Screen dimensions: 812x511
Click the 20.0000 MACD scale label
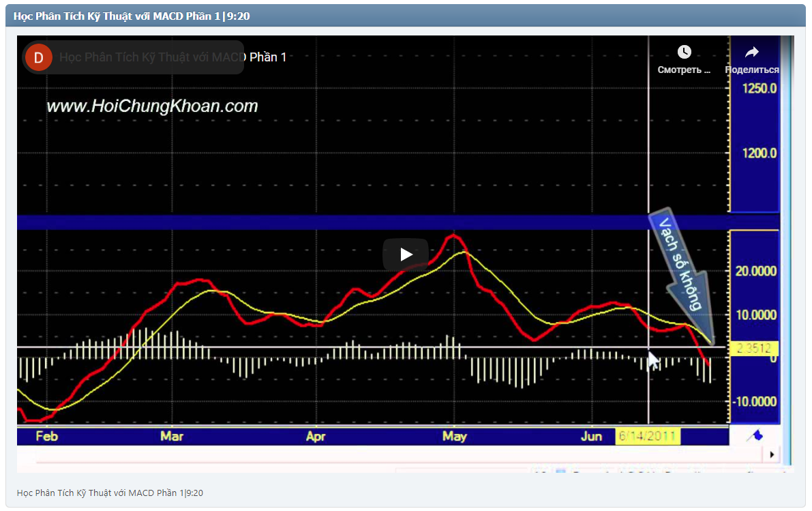point(755,272)
